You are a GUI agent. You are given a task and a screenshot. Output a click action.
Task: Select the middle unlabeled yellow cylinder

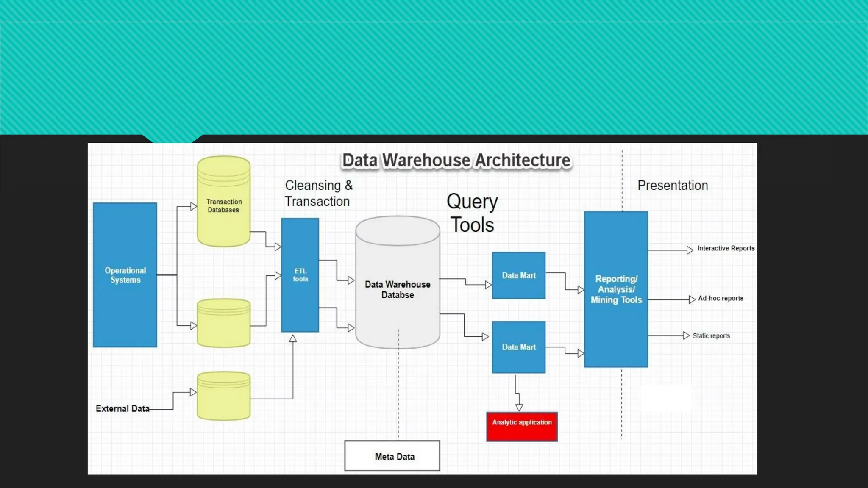224,323
